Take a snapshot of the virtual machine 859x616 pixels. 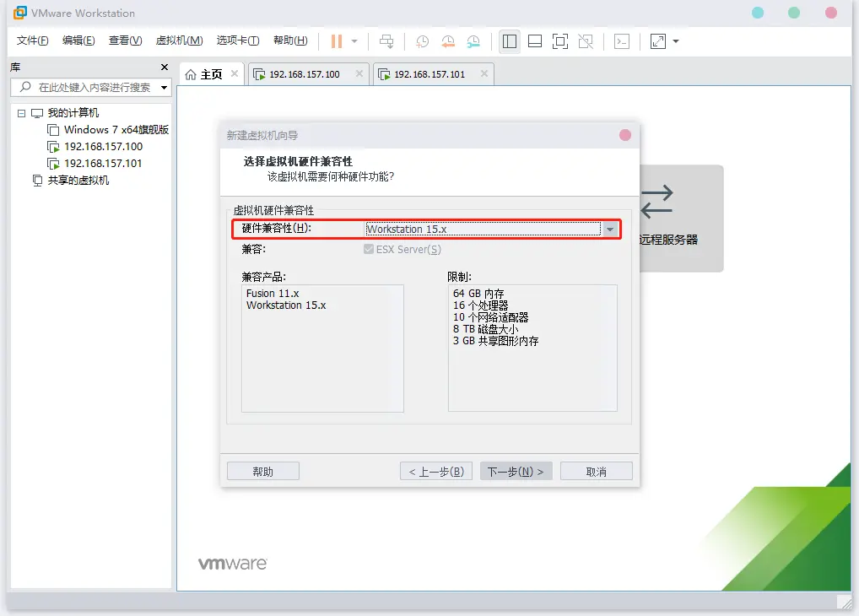(422, 41)
